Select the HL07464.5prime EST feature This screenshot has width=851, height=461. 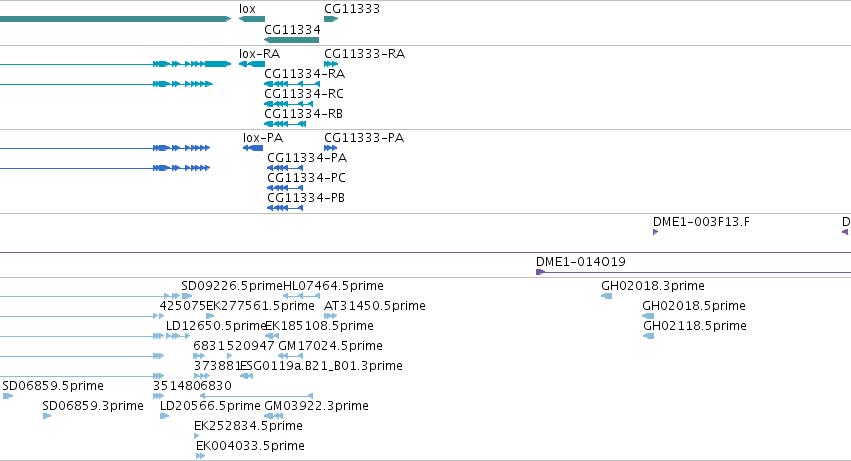click(302, 296)
